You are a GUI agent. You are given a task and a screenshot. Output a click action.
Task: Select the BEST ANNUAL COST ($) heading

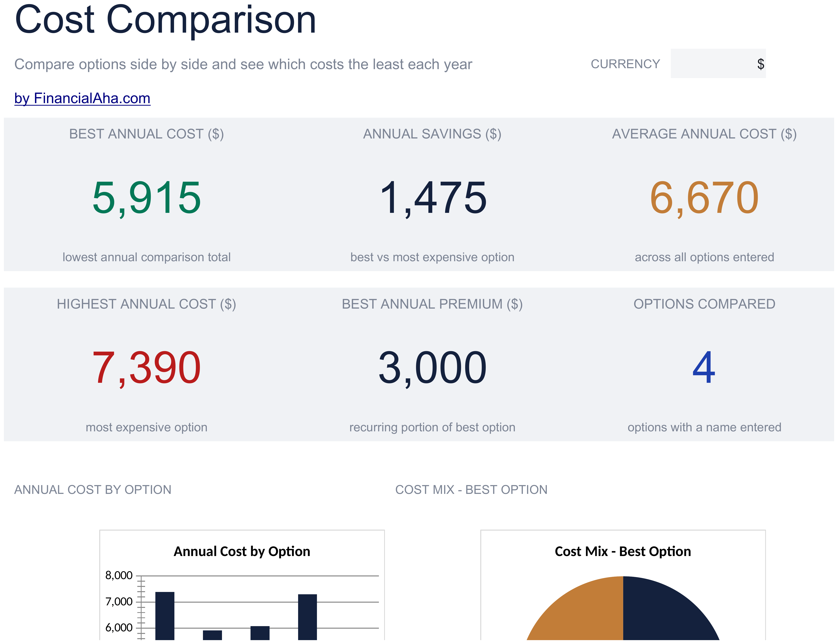146,134
